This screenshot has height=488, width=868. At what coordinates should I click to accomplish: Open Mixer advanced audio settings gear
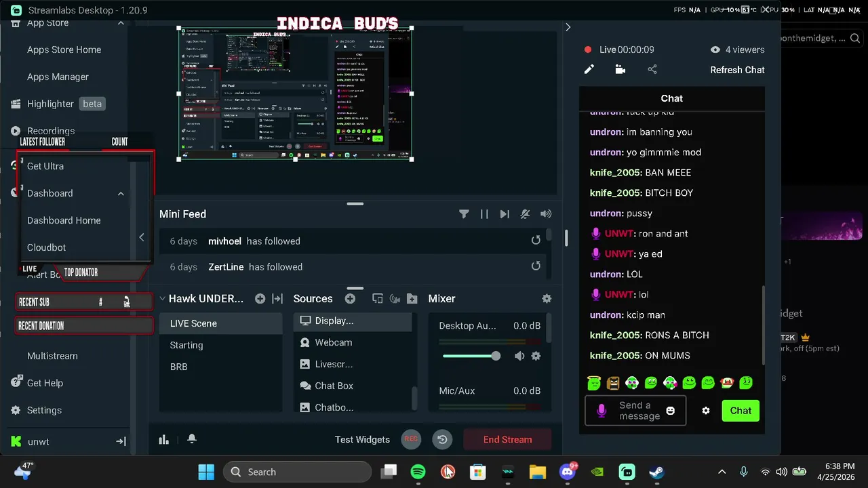pos(547,299)
